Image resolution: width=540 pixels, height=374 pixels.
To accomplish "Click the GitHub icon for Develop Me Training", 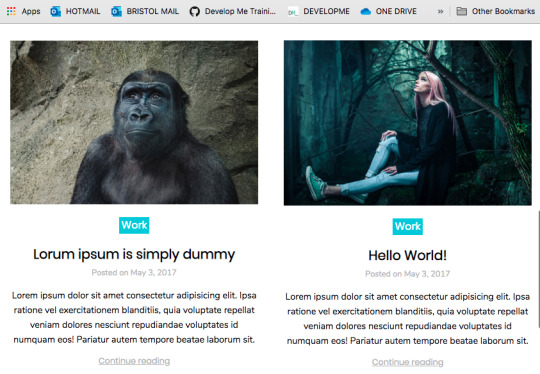I will click(195, 11).
